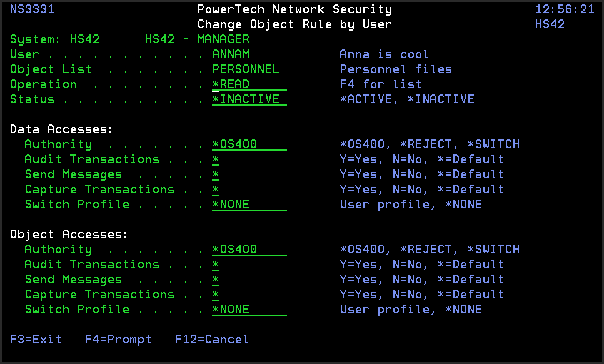This screenshot has height=364, width=604.
Task: Click Object Accesses Capture Transactions field
Action: coord(216,295)
